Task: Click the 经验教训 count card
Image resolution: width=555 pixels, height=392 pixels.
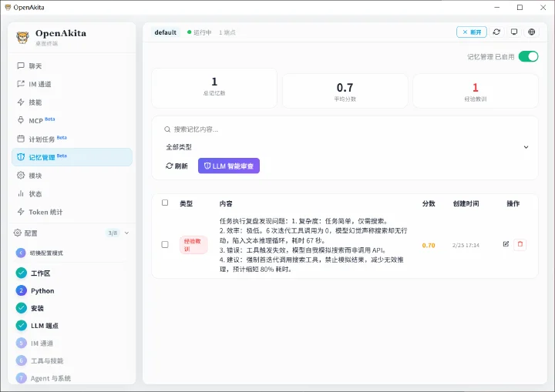Action: 476,91
